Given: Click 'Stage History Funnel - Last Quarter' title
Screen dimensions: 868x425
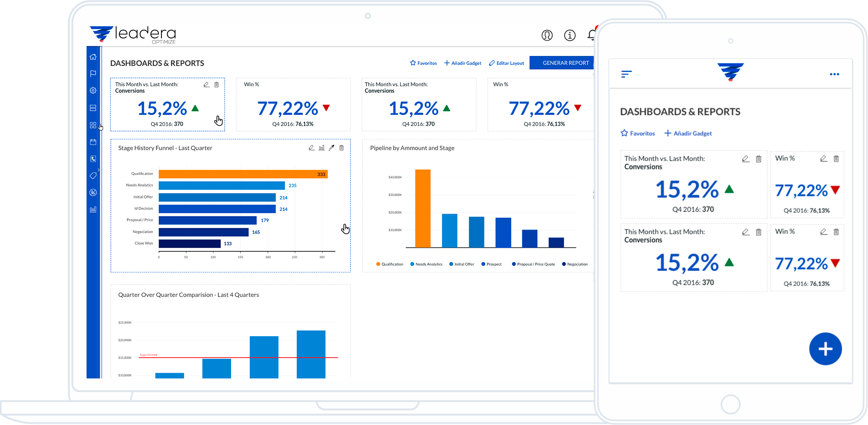Looking at the screenshot, I should coord(165,148).
